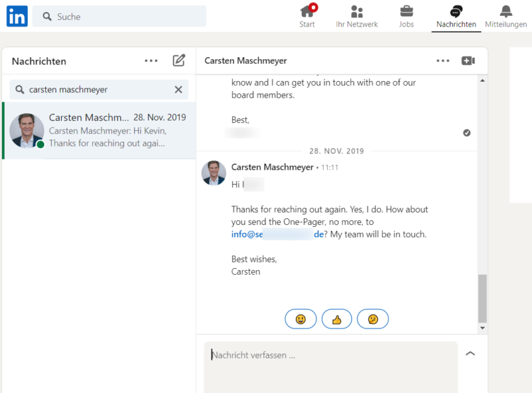532x393 pixels.
Task: Click the LinkedIn logo
Action: pyautogui.click(x=16, y=16)
